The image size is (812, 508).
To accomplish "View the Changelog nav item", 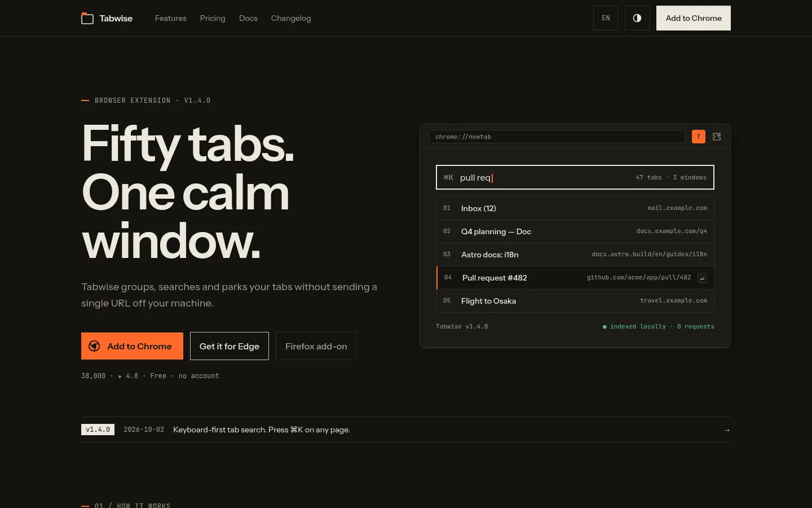I will [x=291, y=18].
